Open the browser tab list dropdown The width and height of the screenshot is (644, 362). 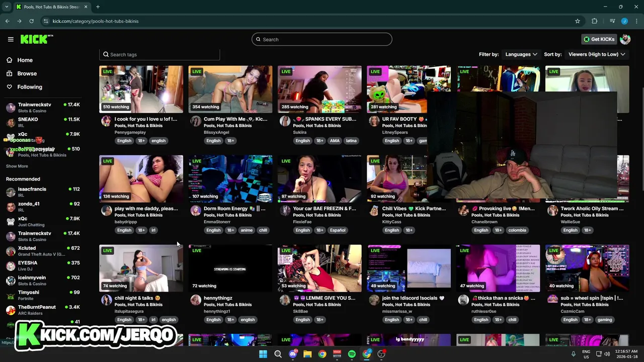tap(7, 7)
